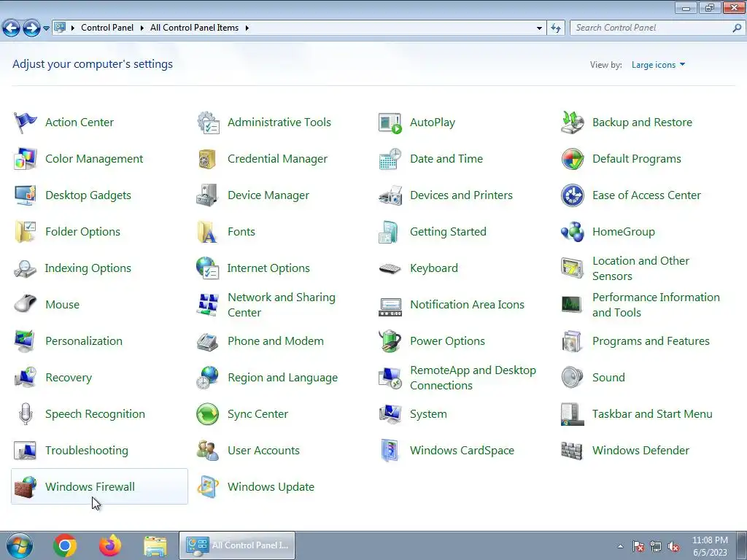Launch Firefox from the taskbar
This screenshot has width=747, height=560.
(x=110, y=545)
